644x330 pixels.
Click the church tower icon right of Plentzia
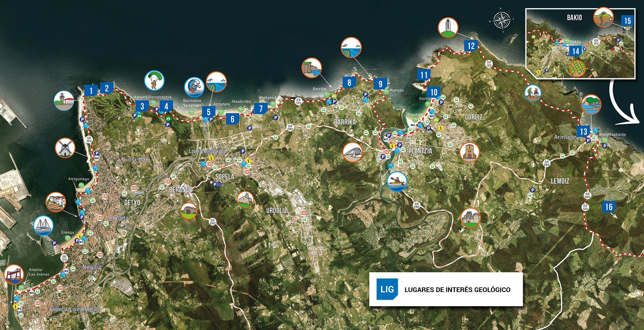[x=469, y=152]
